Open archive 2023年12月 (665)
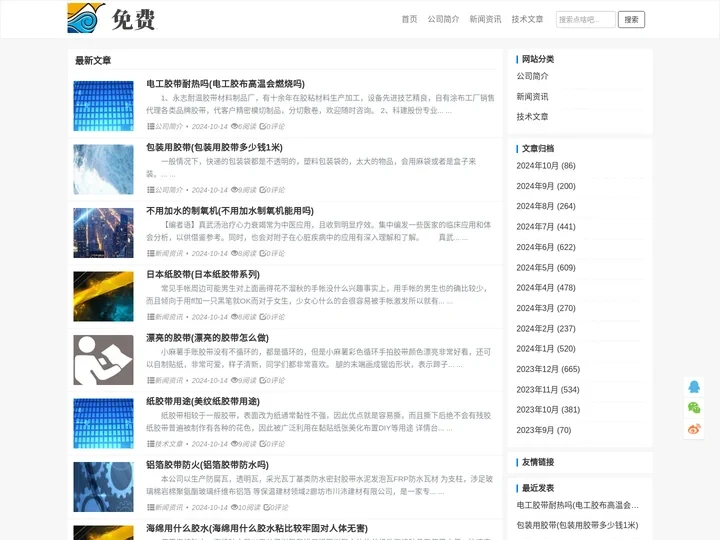Image resolution: width=720 pixels, height=540 pixels. click(548, 369)
